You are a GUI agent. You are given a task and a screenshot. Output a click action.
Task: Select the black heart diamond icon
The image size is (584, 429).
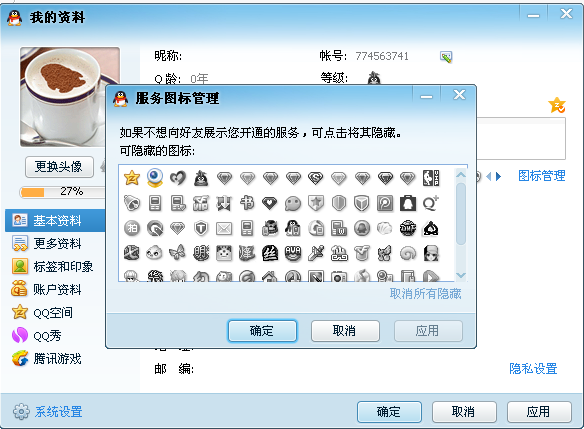click(x=270, y=203)
